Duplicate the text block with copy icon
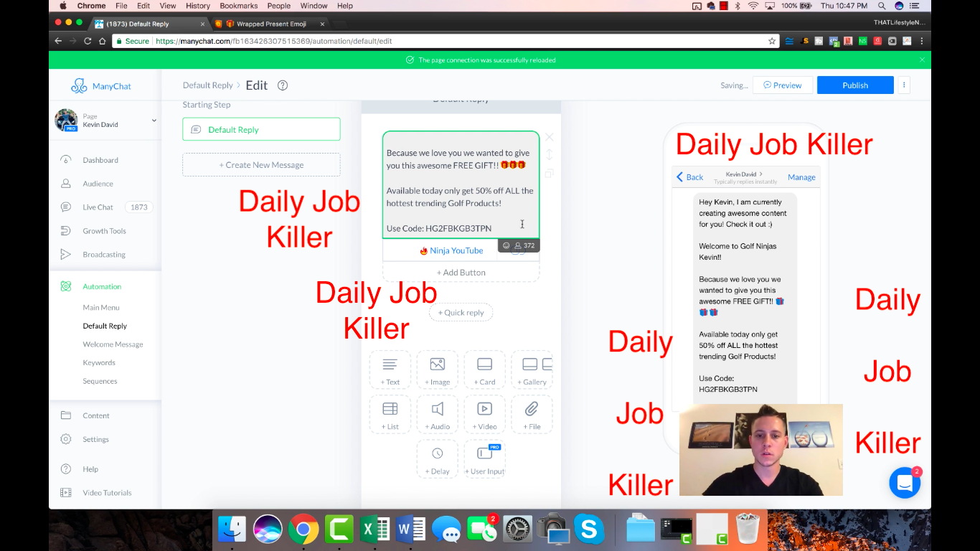The width and height of the screenshot is (980, 551). [550, 173]
